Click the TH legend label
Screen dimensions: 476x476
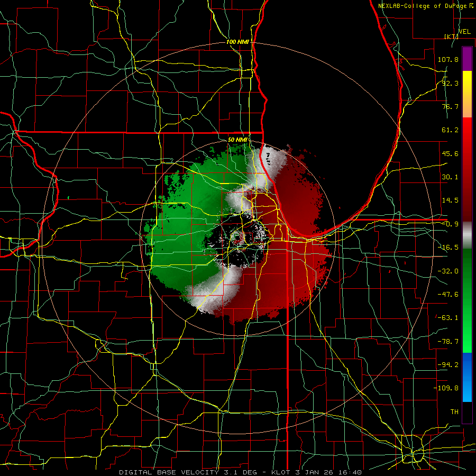click(454, 412)
